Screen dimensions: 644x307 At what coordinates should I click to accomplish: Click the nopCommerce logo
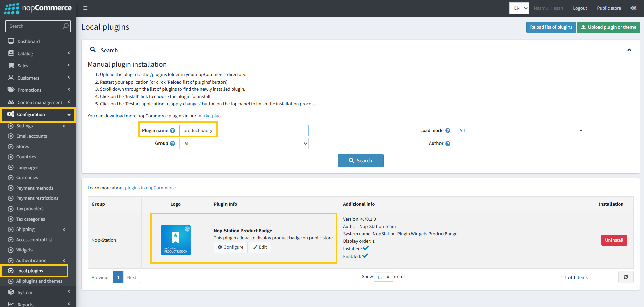click(38, 8)
